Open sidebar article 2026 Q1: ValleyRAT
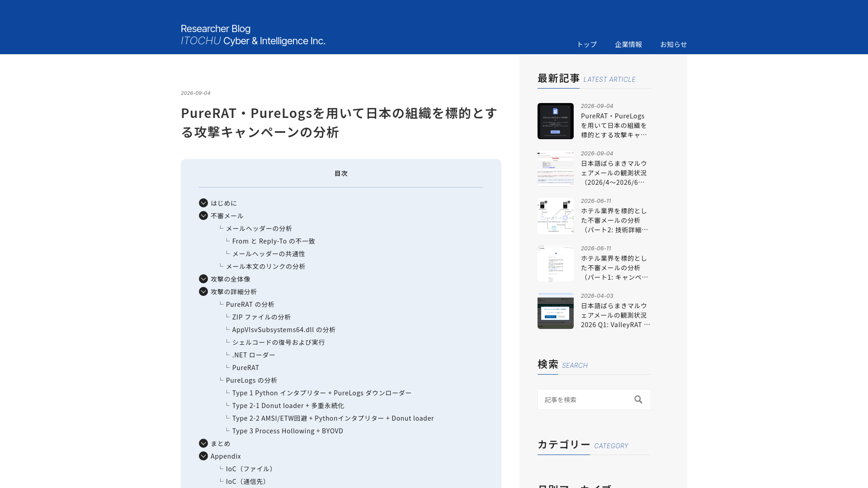This screenshot has height=488, width=868. pyautogui.click(x=615, y=315)
